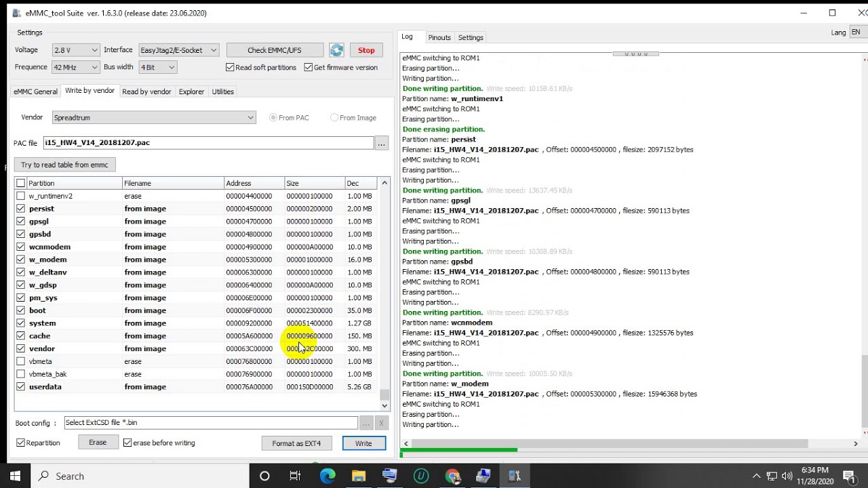Switch to the Read by vendor tab

pos(146,91)
